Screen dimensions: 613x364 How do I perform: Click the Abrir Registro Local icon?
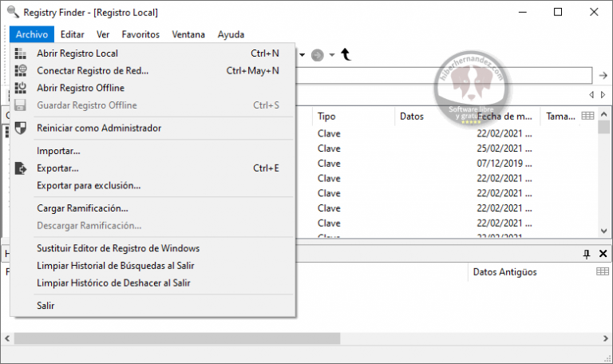pyautogui.click(x=22, y=53)
